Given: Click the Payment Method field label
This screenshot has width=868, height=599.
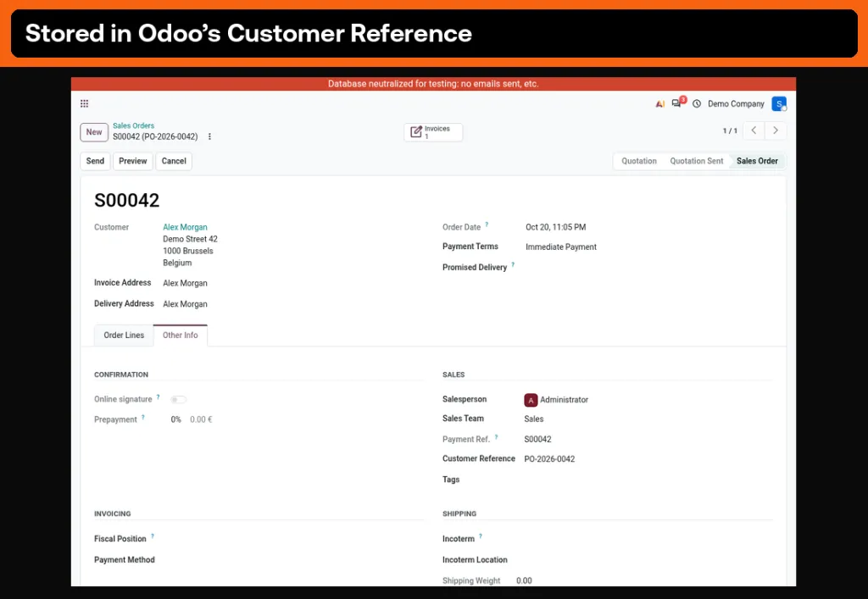Looking at the screenshot, I should click(x=125, y=560).
